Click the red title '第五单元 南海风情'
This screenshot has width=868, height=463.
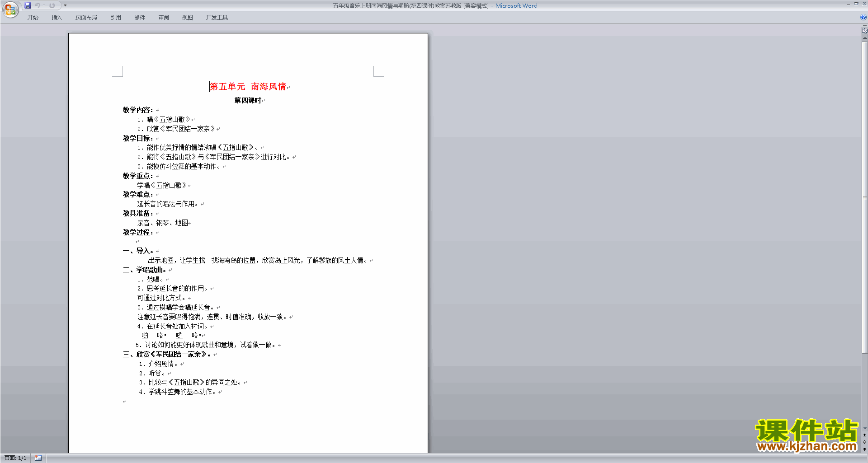248,87
